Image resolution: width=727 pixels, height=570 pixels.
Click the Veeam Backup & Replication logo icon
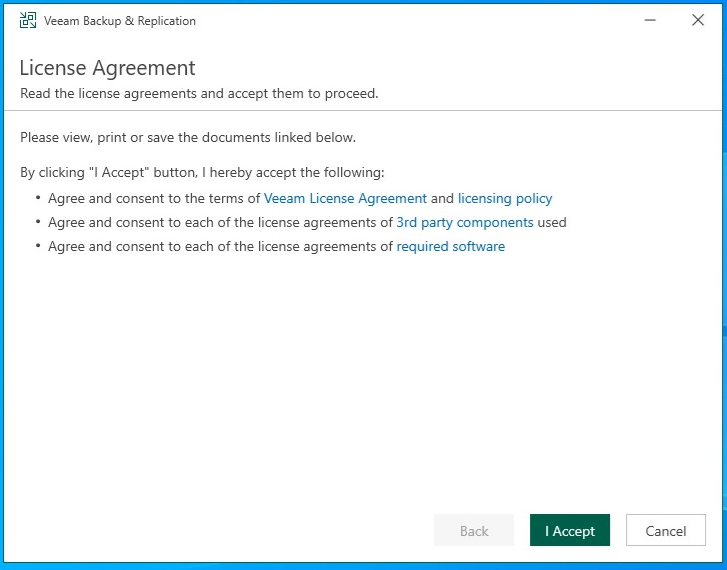[28, 20]
